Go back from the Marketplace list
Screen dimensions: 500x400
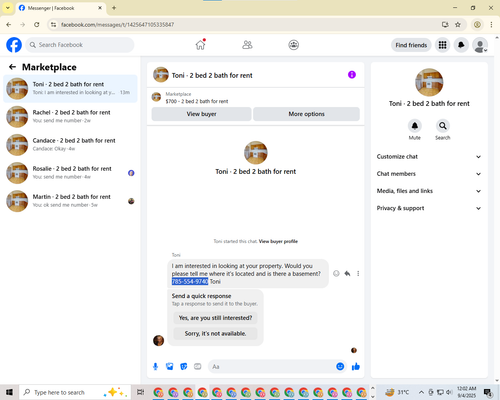[12, 67]
